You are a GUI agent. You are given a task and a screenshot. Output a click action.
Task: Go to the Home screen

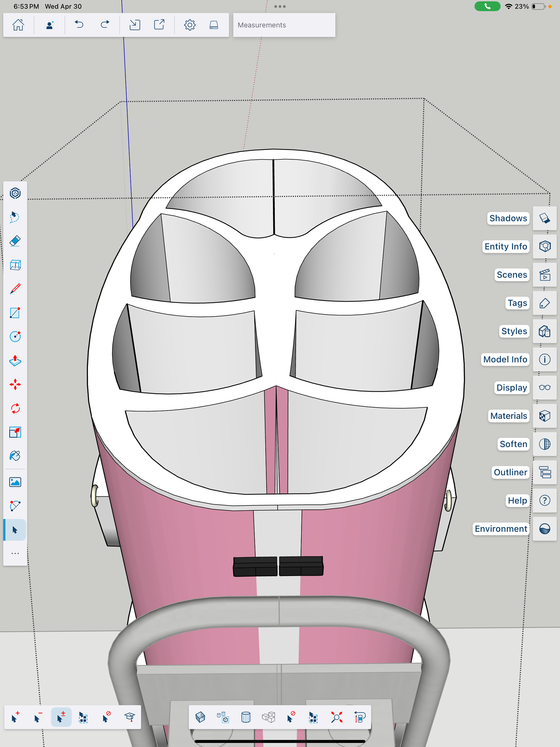tap(18, 25)
